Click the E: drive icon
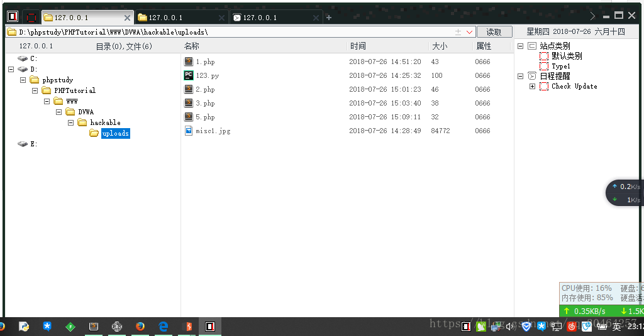Viewport: 644px width, 336px height. [x=23, y=144]
